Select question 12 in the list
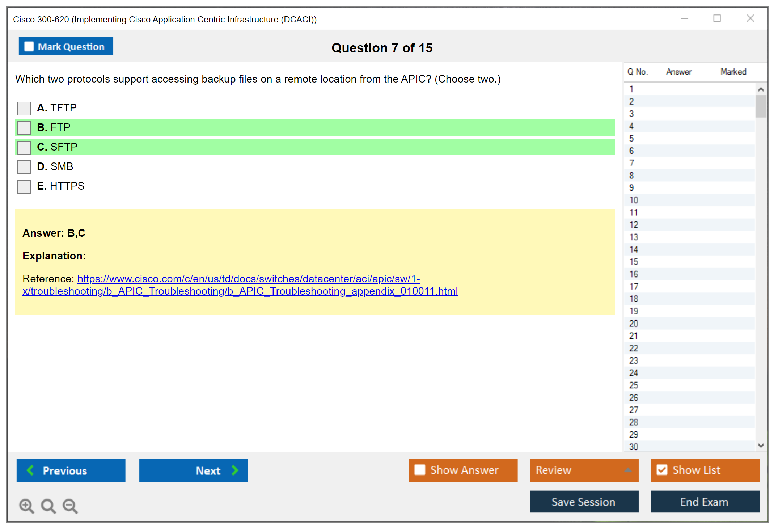The height and width of the screenshot is (532, 778). 634,225
